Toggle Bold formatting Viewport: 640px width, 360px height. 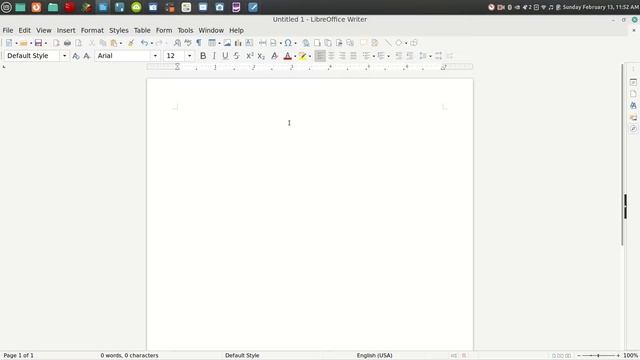click(203, 56)
